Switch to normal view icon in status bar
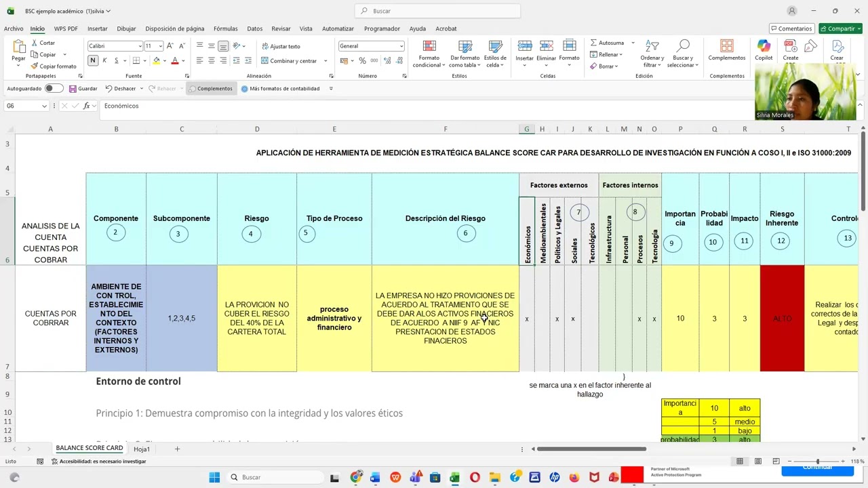 (x=740, y=461)
